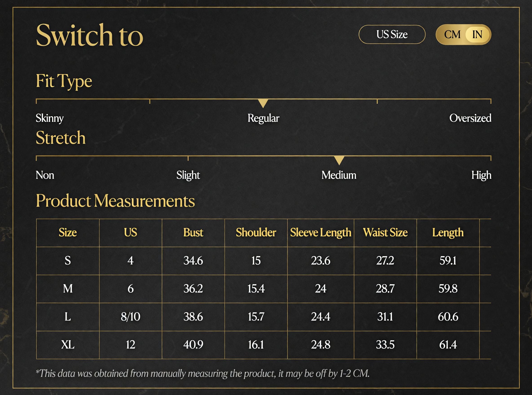This screenshot has height=395, width=532.
Task: Select the L size row label
Action: (x=68, y=317)
